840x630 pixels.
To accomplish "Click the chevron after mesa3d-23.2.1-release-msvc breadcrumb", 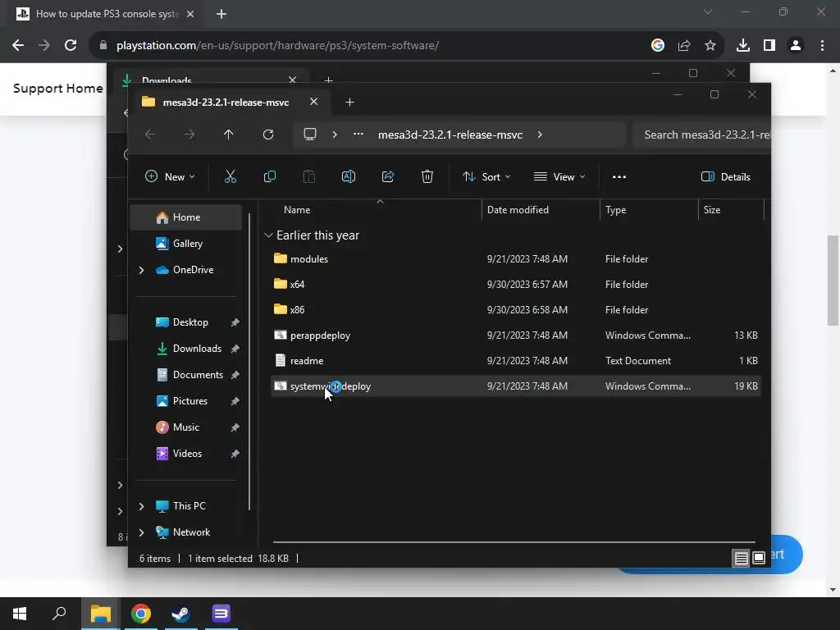I will click(x=540, y=135).
